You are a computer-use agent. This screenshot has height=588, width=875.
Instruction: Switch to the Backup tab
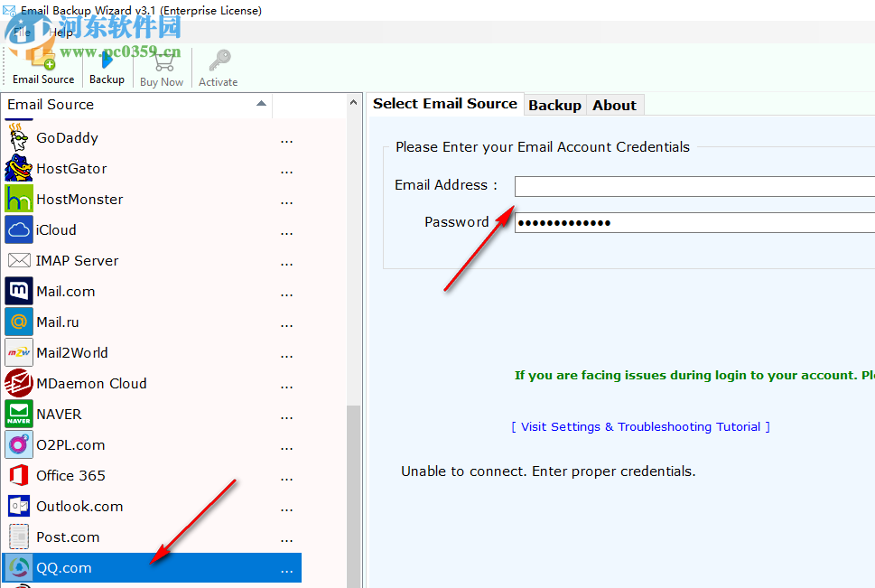554,105
